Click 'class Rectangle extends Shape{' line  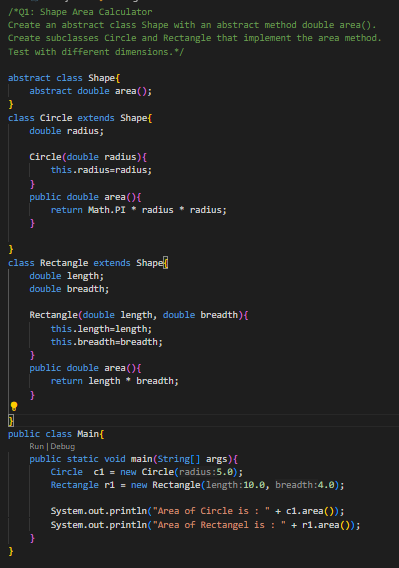coord(88,263)
